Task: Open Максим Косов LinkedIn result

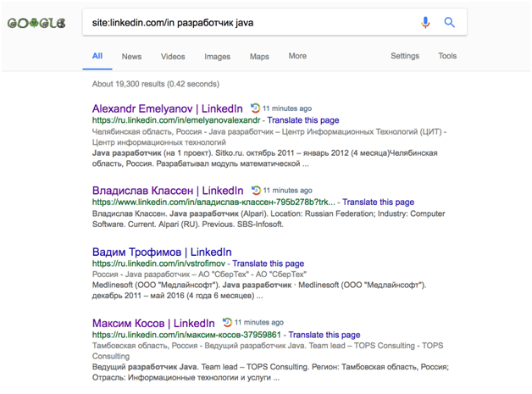Action: [153, 323]
